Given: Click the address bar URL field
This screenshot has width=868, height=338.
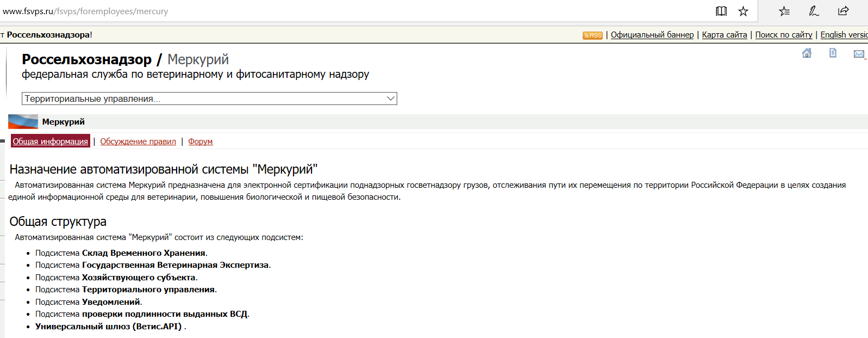Looking at the screenshot, I should [353, 11].
